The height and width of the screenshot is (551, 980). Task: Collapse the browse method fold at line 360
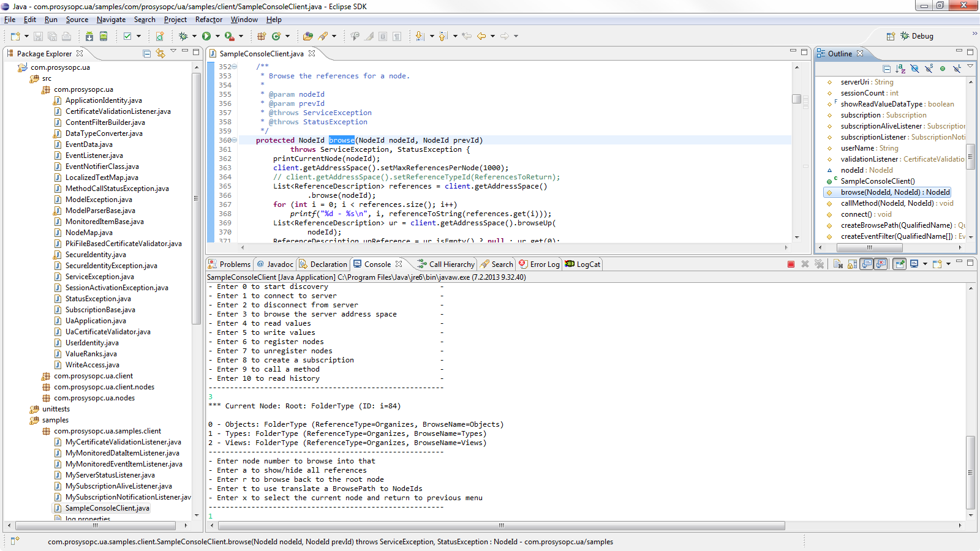[235, 140]
